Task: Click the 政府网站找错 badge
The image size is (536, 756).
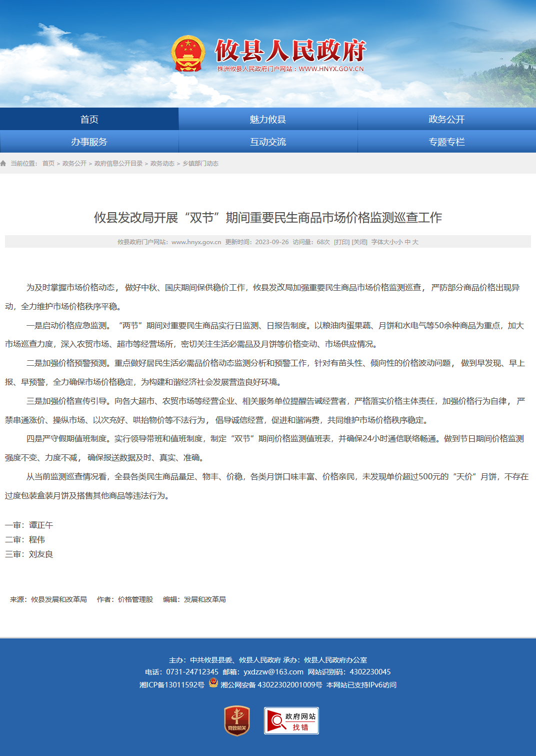Action: 291,720
